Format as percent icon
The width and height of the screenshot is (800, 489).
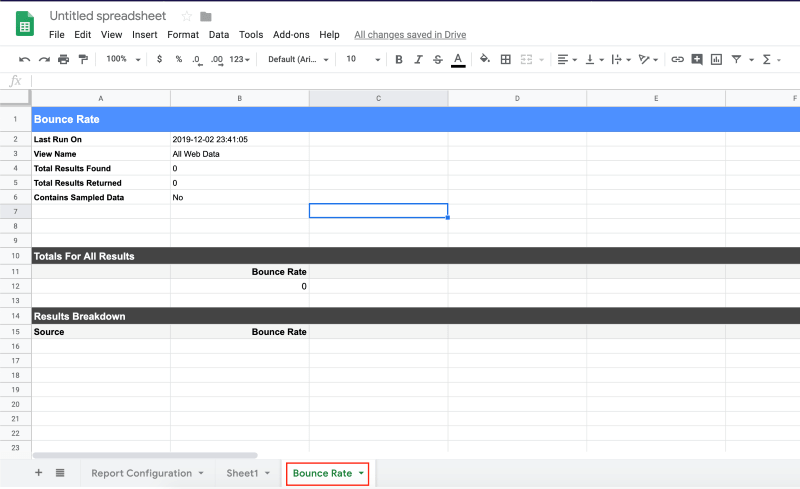[x=179, y=59]
